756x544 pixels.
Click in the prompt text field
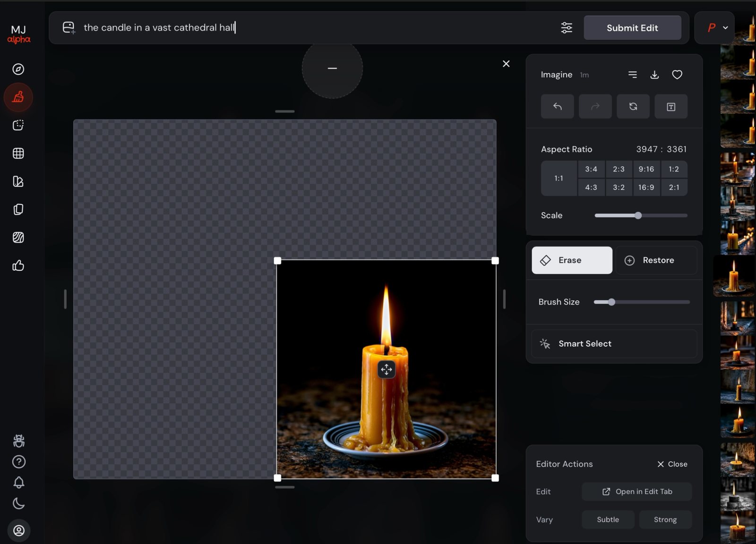(317, 28)
